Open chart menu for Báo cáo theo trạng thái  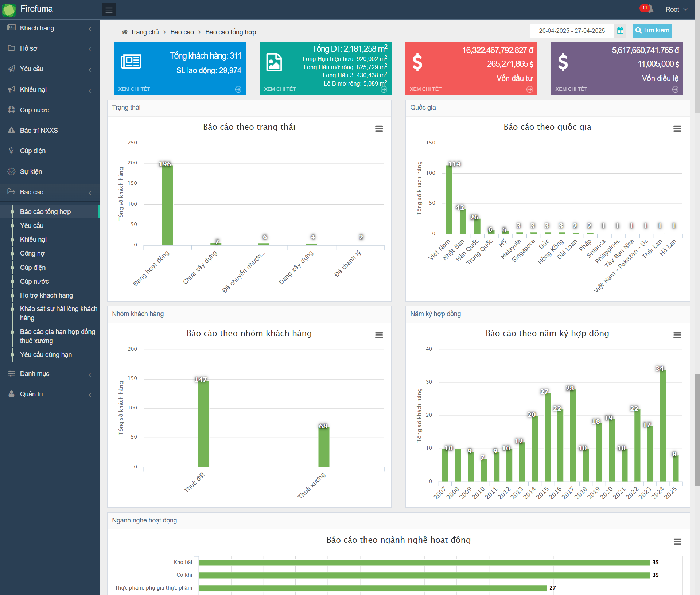pos(379,129)
